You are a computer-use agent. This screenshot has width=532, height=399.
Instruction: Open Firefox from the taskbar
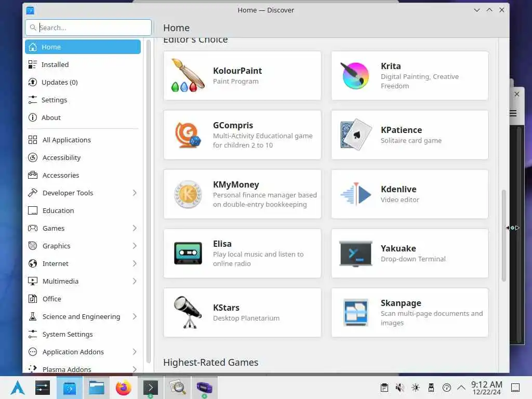click(x=124, y=388)
